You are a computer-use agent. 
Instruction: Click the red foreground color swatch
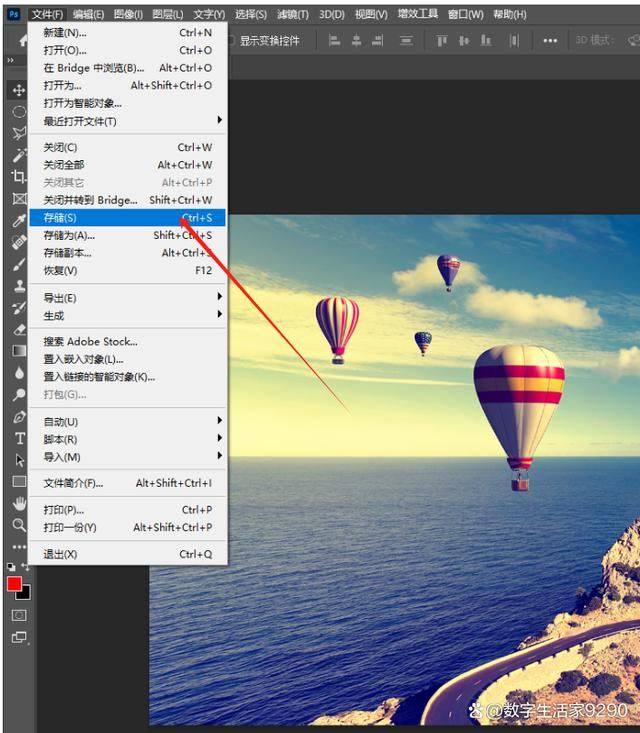click(x=14, y=584)
